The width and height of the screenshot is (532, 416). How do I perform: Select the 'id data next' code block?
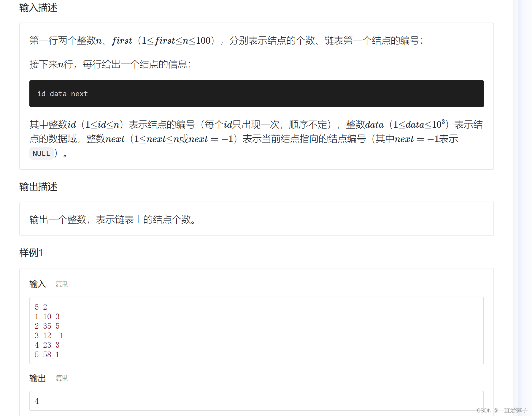(256, 94)
